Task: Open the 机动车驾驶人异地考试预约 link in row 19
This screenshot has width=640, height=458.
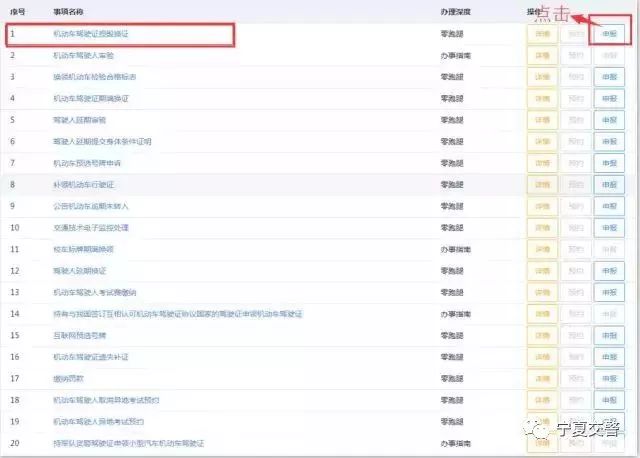Action: pos(98,422)
